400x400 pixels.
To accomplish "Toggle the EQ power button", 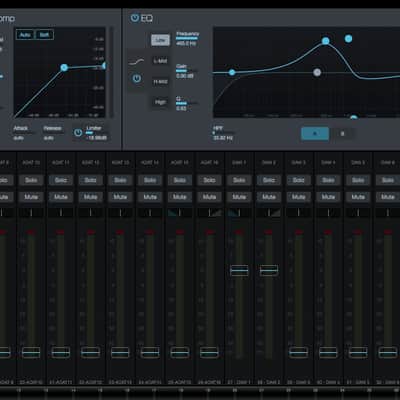I will pos(135,18).
